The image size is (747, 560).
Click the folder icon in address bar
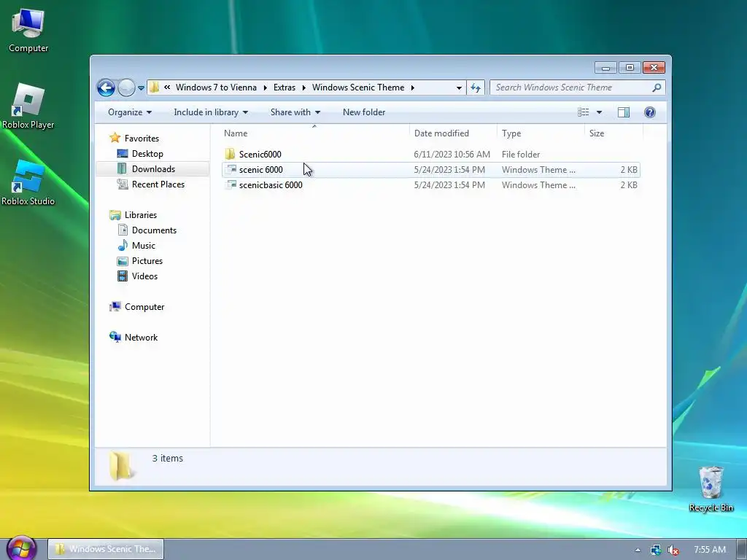(x=154, y=87)
